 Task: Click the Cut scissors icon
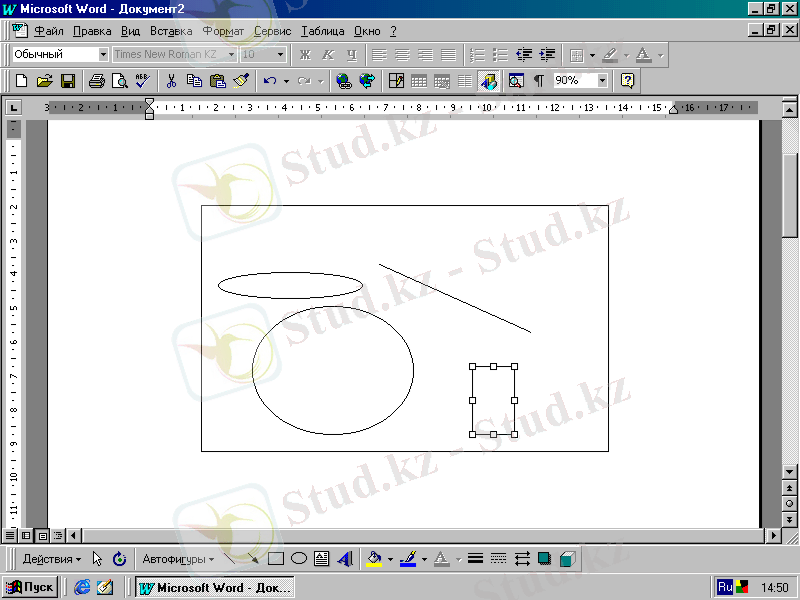click(171, 81)
